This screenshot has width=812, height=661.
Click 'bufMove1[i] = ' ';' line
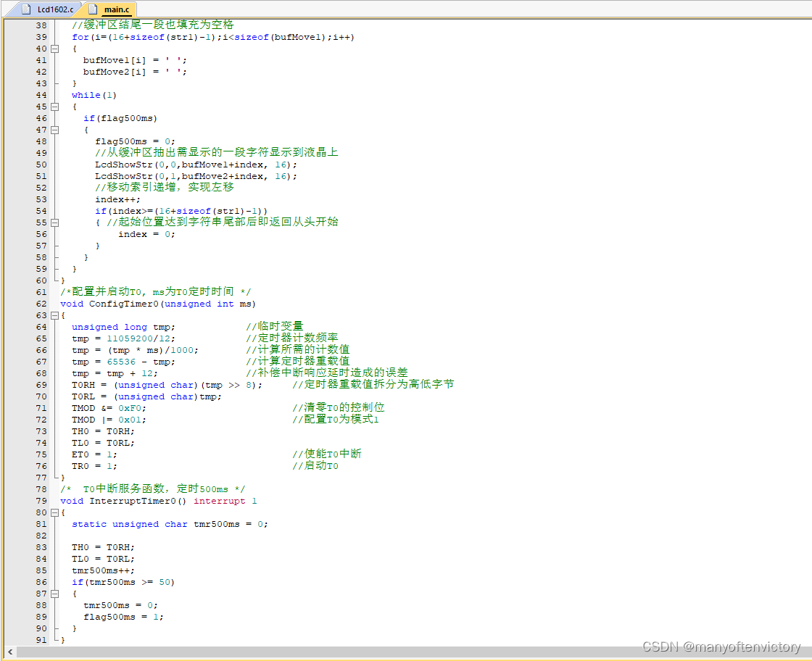point(135,61)
